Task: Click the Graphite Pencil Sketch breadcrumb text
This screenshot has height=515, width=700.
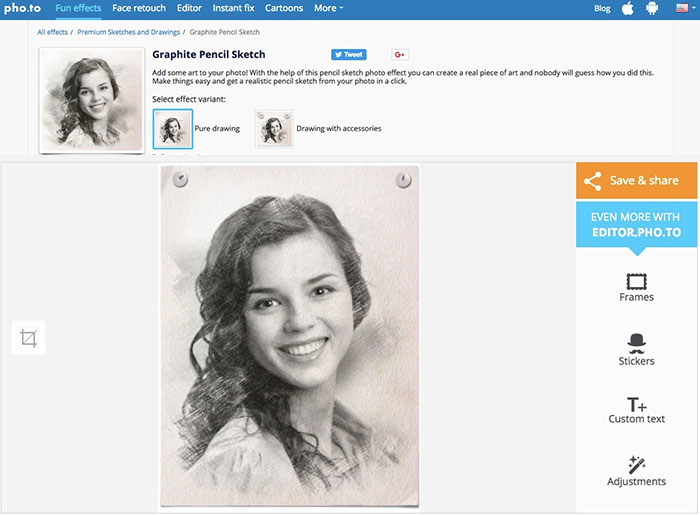Action: pyautogui.click(x=224, y=32)
